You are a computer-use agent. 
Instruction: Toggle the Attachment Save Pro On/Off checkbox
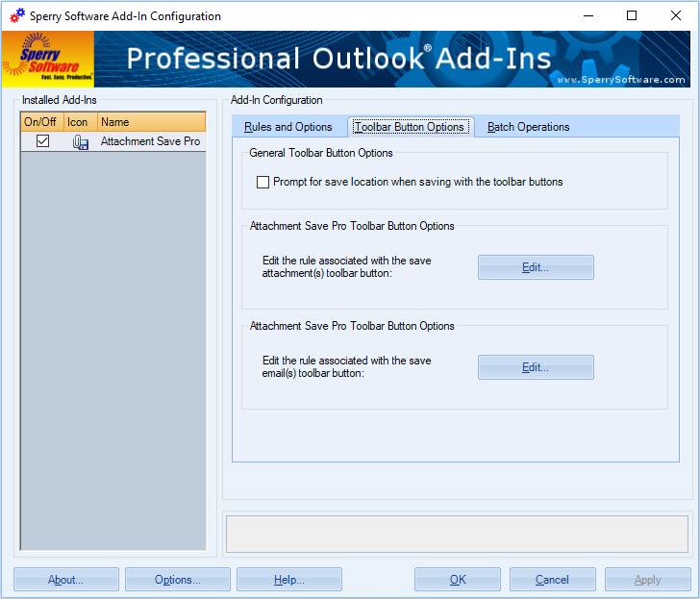click(x=43, y=141)
